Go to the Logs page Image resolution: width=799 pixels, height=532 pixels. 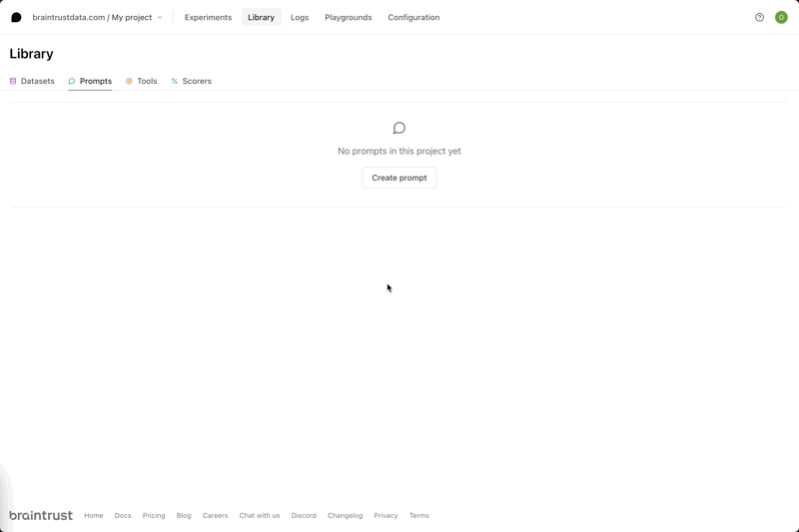coord(300,17)
